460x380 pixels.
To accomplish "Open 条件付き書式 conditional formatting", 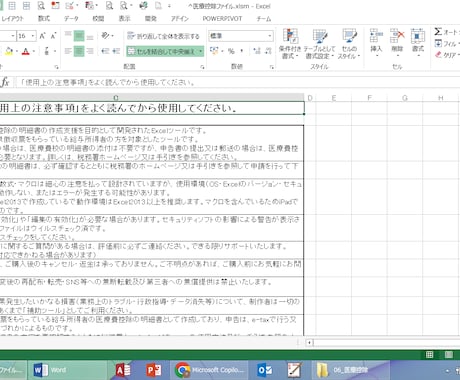I will (290, 44).
